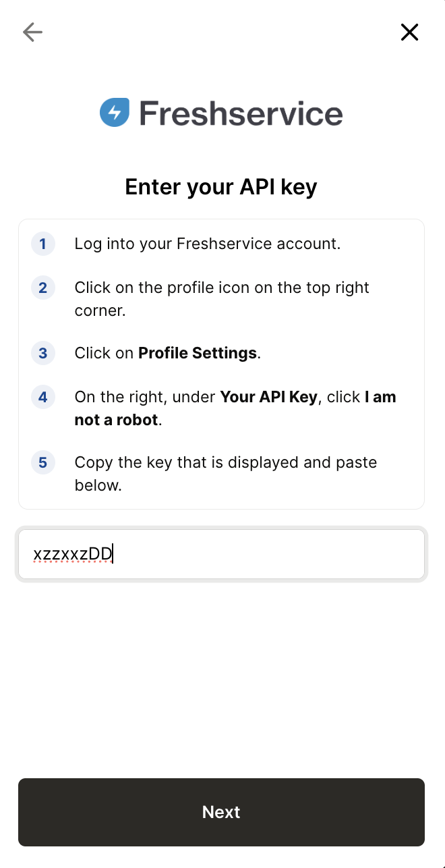Click the step 3 number badge

click(42, 353)
